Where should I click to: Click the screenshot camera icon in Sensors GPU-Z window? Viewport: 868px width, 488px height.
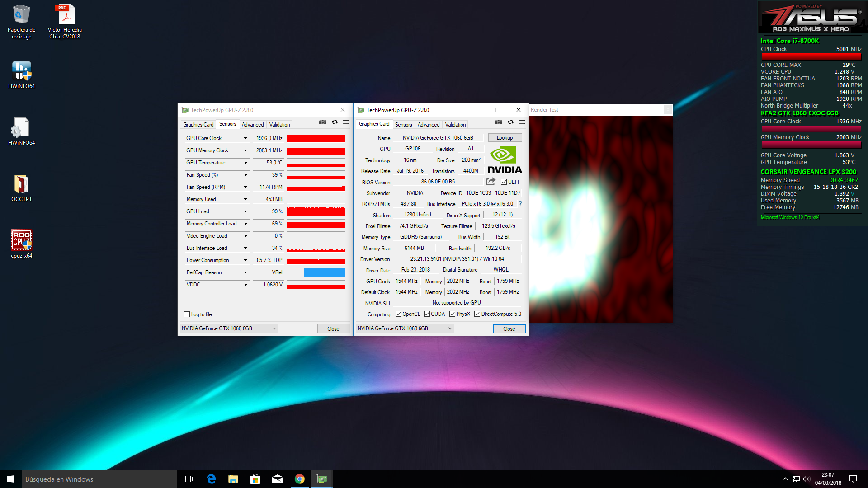(x=323, y=122)
